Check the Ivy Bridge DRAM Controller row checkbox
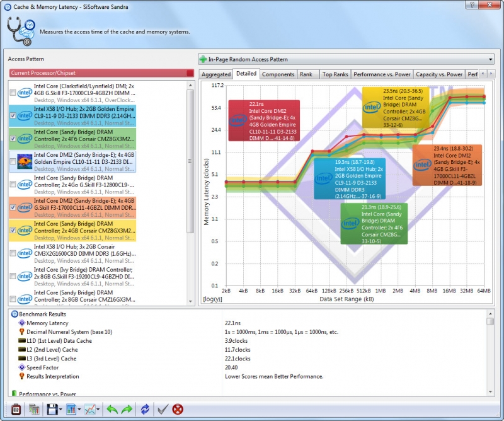The height and width of the screenshot is (421, 504). coord(13,276)
